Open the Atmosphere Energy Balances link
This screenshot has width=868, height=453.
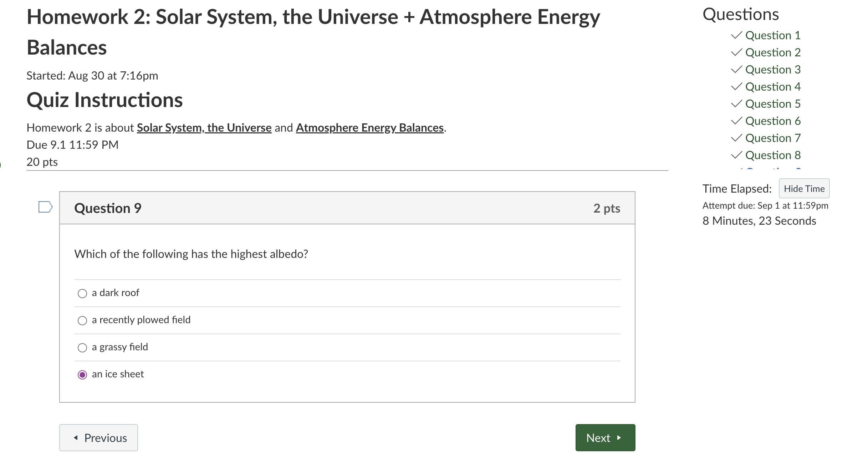point(369,127)
